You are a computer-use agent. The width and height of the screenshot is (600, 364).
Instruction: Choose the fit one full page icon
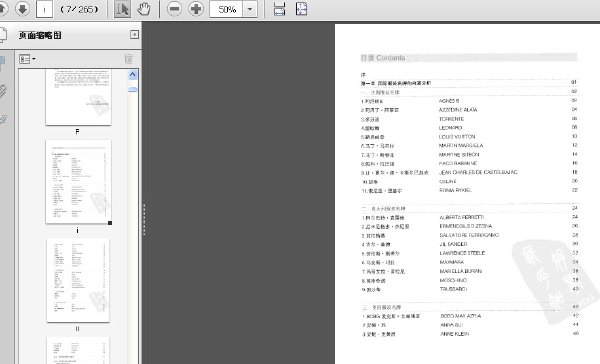[x=302, y=9]
